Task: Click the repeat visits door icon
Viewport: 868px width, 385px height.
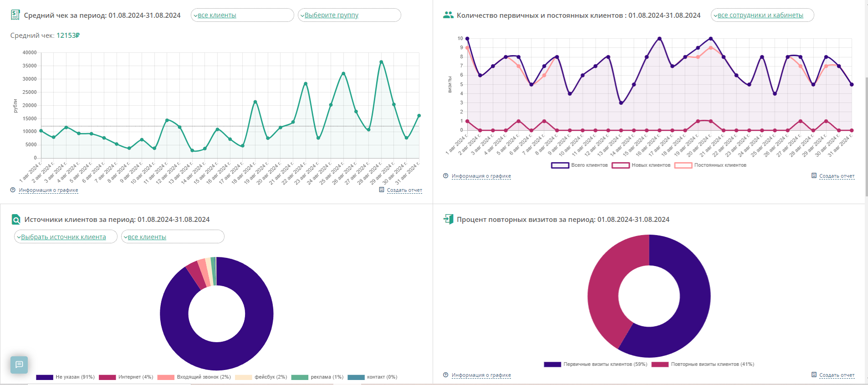Action: coord(448,219)
